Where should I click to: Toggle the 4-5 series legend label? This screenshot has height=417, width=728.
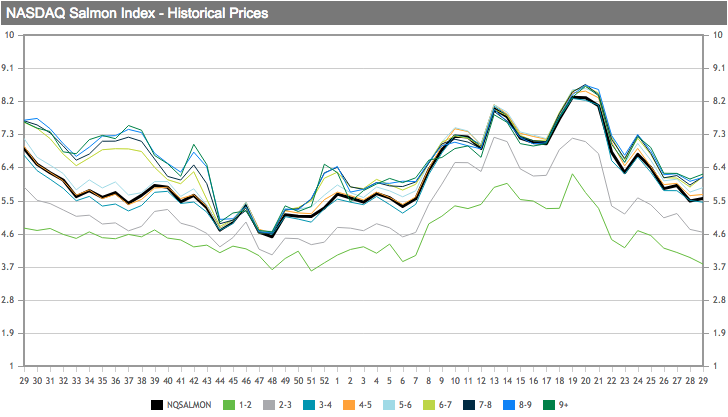(x=365, y=405)
